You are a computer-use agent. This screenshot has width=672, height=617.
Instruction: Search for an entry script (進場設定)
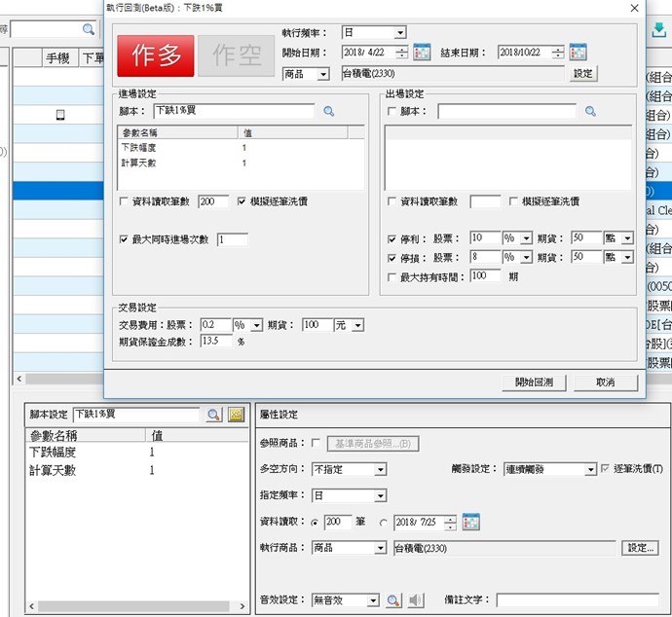pyautogui.click(x=329, y=112)
